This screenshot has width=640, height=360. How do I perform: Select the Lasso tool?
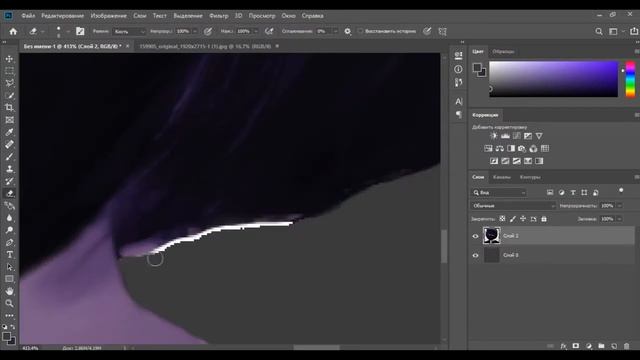point(9,83)
